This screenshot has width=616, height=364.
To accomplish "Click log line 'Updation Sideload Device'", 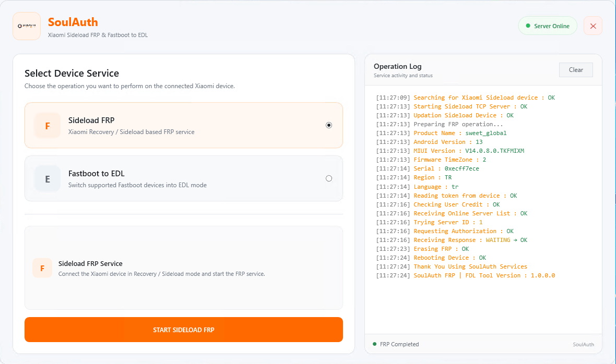I will click(x=445, y=115).
